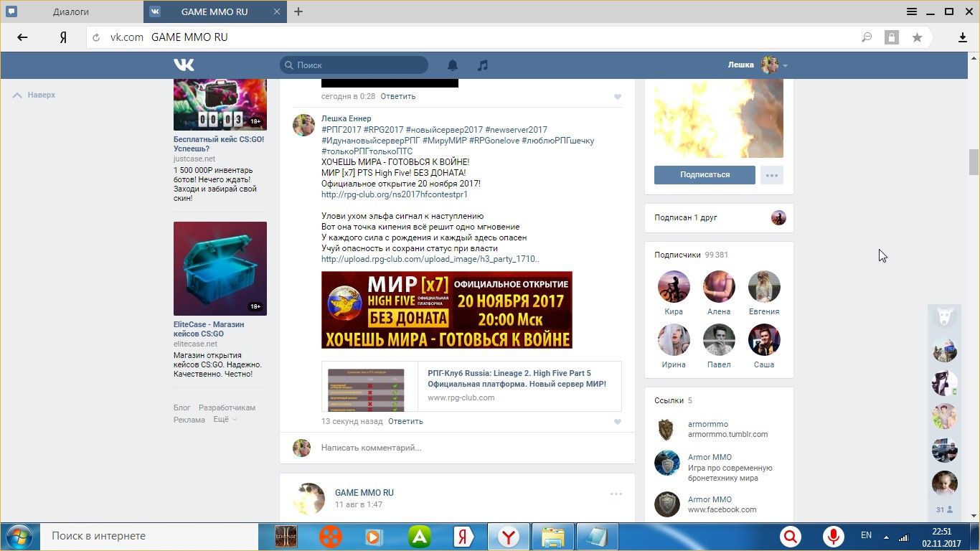Open the EliteCase ad title link

[209, 329]
